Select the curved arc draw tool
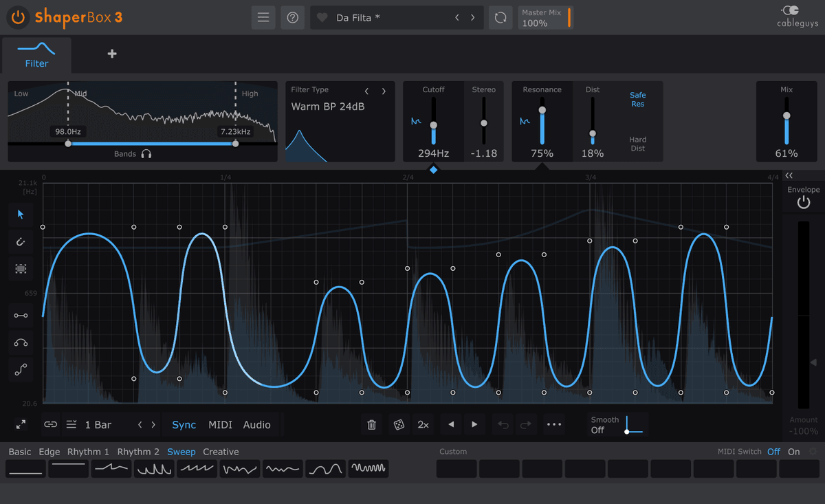Image resolution: width=825 pixels, height=504 pixels. pos(21,342)
